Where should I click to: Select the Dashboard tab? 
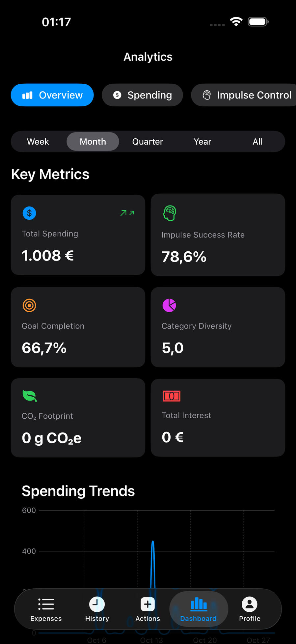click(x=199, y=609)
